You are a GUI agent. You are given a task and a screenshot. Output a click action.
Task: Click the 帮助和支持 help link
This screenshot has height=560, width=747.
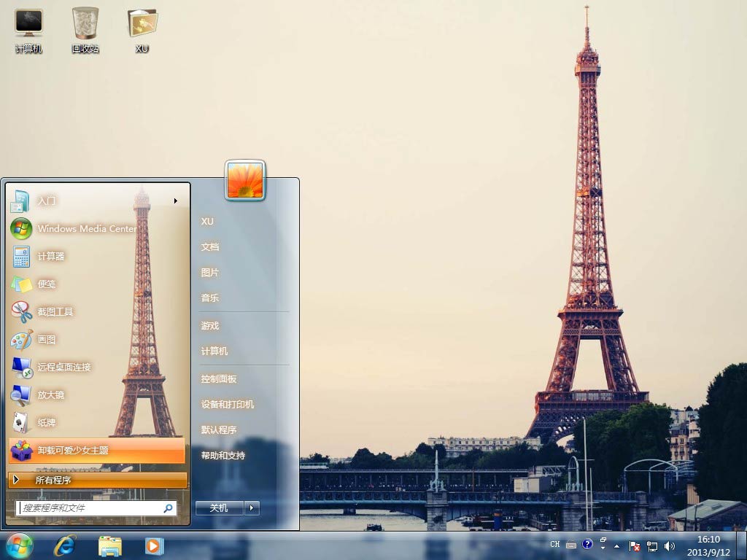223,455
